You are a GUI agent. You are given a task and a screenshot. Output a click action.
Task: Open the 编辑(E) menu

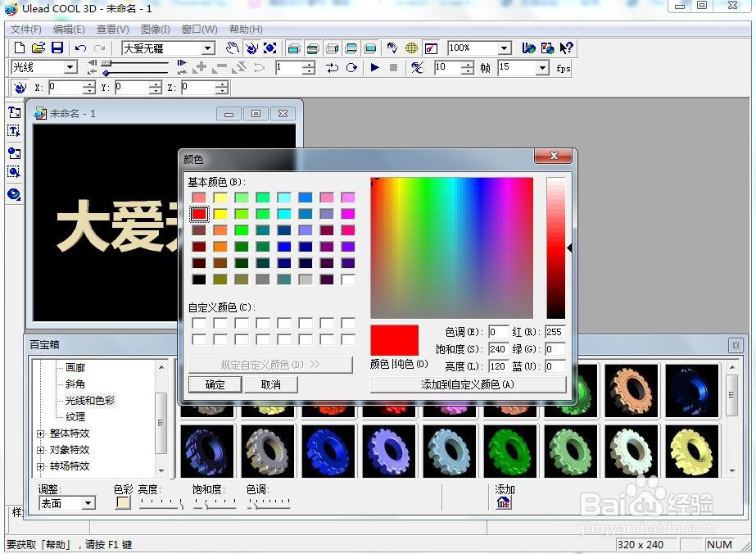click(x=69, y=30)
